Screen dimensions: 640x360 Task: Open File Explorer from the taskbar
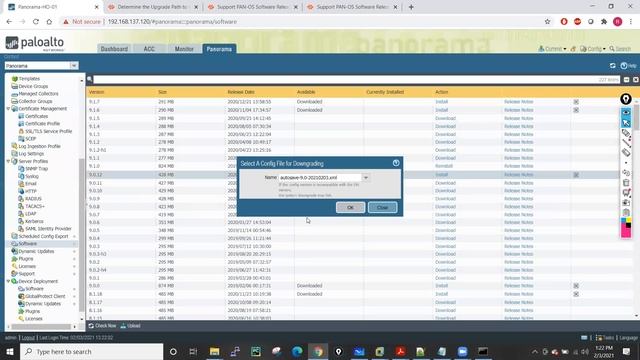pos(214,351)
